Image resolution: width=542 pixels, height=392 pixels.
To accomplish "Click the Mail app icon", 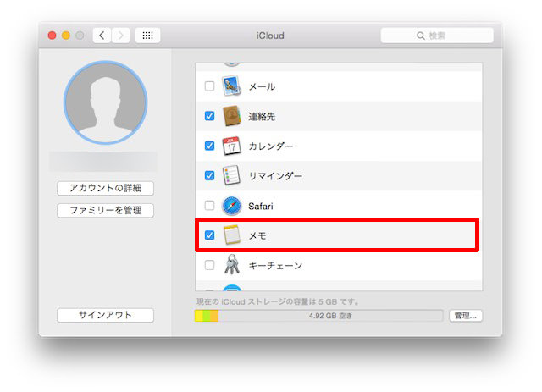I will click(231, 86).
